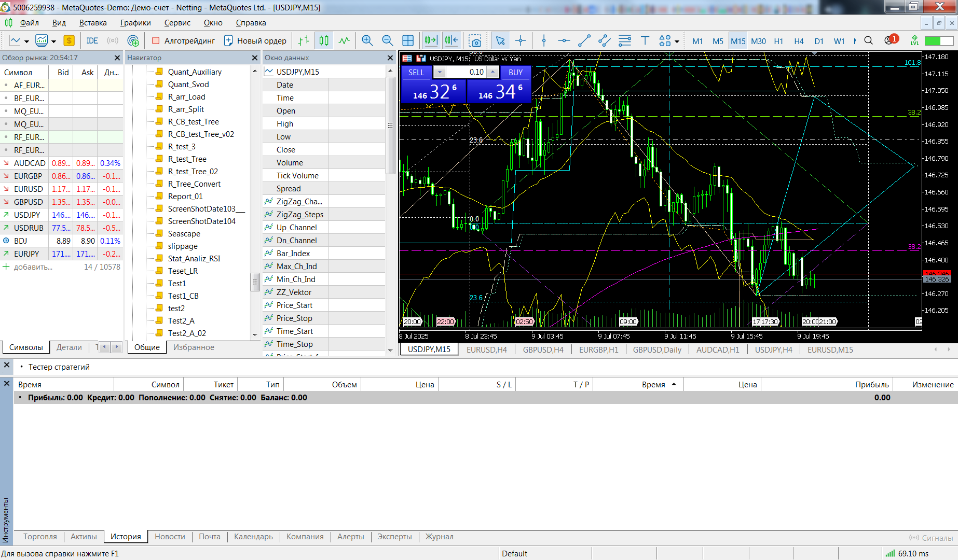Select the trendline drawing tool
The image size is (958, 560).
(584, 40)
